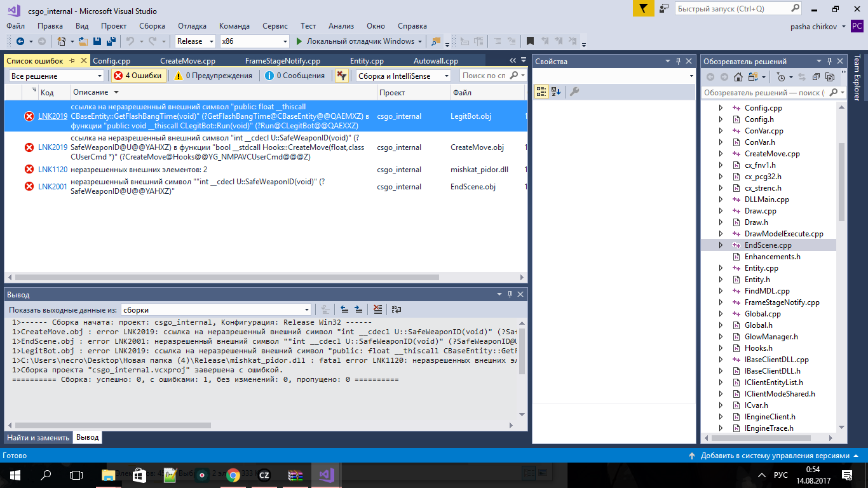Toggle word wrap in the Output panel

(x=396, y=309)
